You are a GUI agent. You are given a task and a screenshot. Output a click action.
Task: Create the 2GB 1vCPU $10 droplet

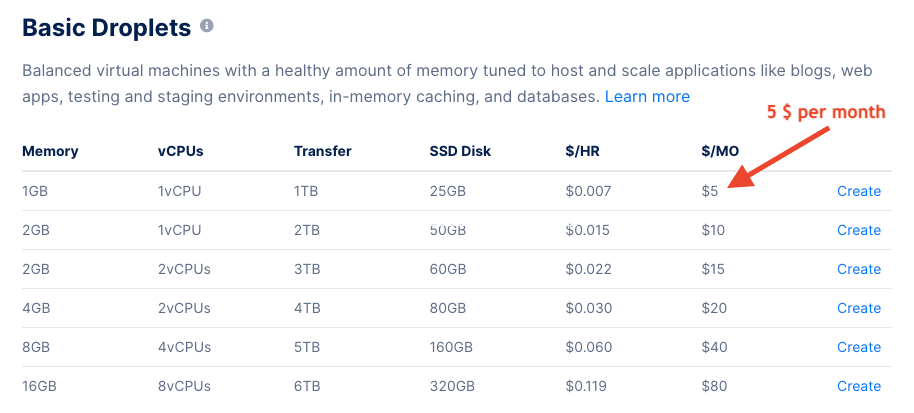859,230
